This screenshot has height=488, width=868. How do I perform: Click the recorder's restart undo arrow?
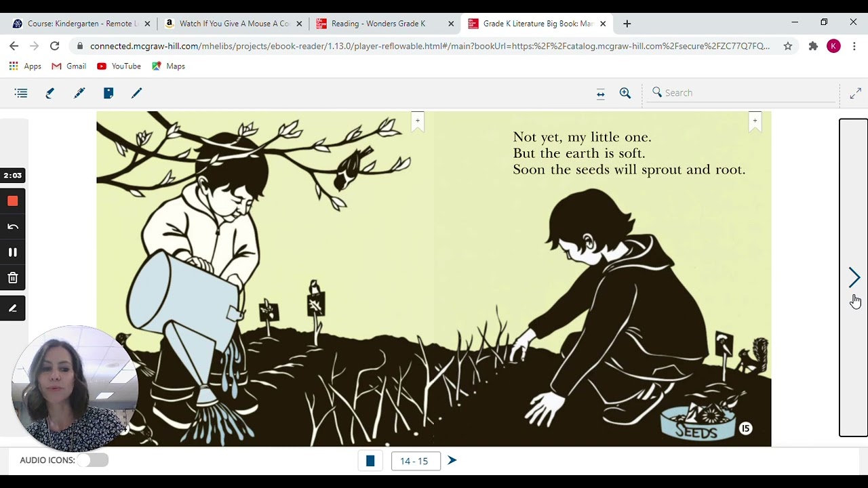[x=12, y=226]
